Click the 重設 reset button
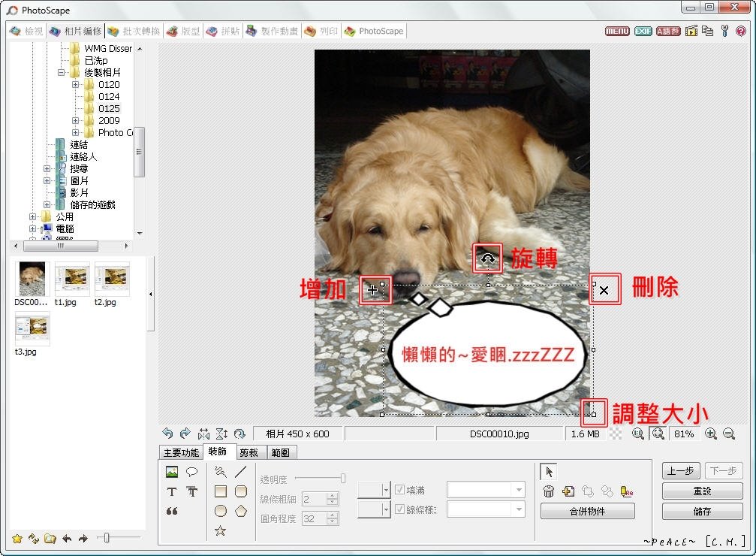 703,491
